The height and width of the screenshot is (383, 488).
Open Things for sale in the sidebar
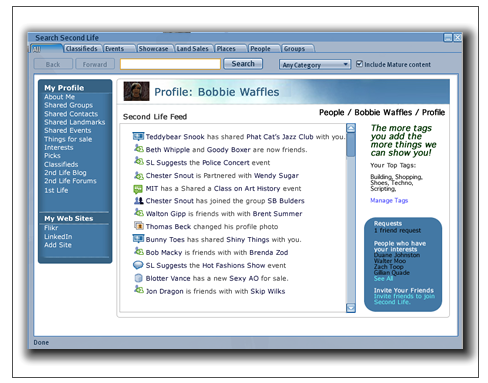click(68, 139)
